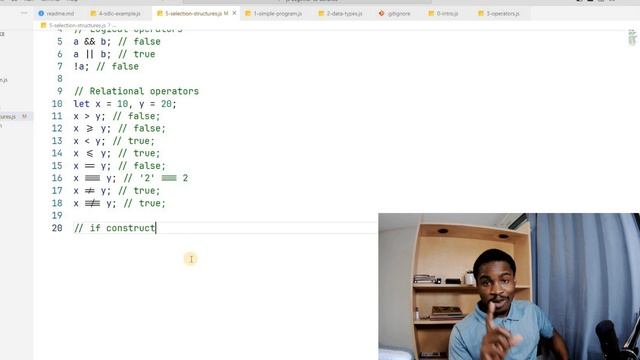This screenshot has height=360, width=640.
Task: Click the JS icon on 0-intro.js tab
Action: tap(431, 13)
